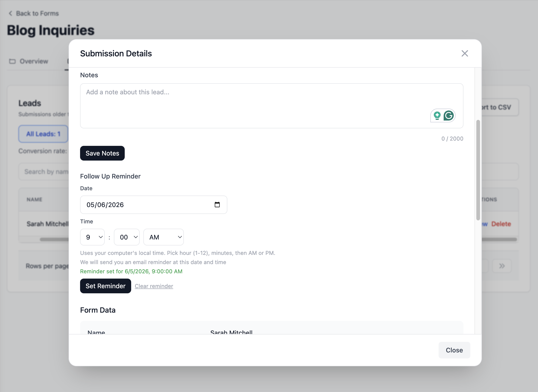The height and width of the screenshot is (392, 538).
Task: Click the modal's vertical scrollbar thumb
Action: tap(478, 170)
